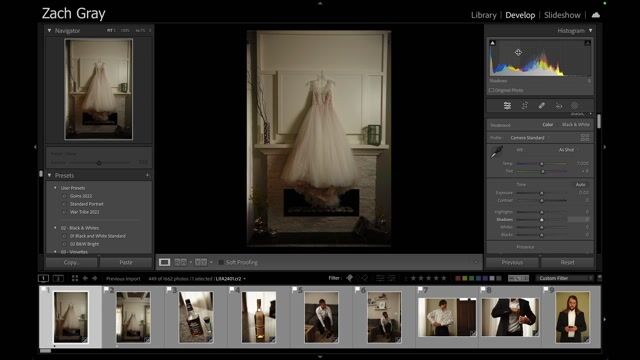Filter by red color label
This screenshot has height=360, width=640.
click(458, 278)
